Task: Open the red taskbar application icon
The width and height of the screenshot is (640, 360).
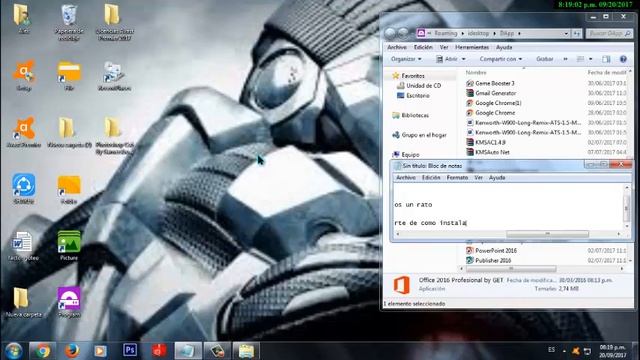Action: click(x=160, y=350)
